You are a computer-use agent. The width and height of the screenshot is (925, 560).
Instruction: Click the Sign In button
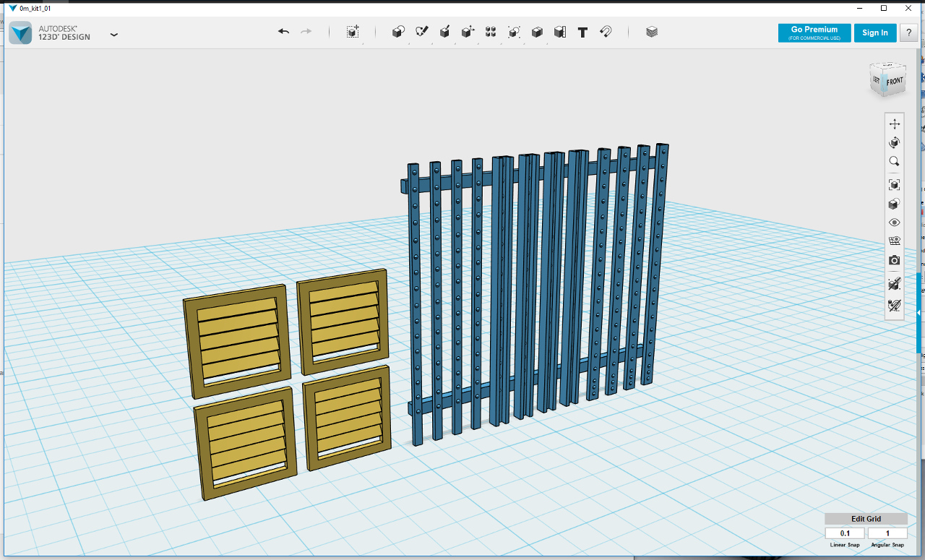click(875, 33)
